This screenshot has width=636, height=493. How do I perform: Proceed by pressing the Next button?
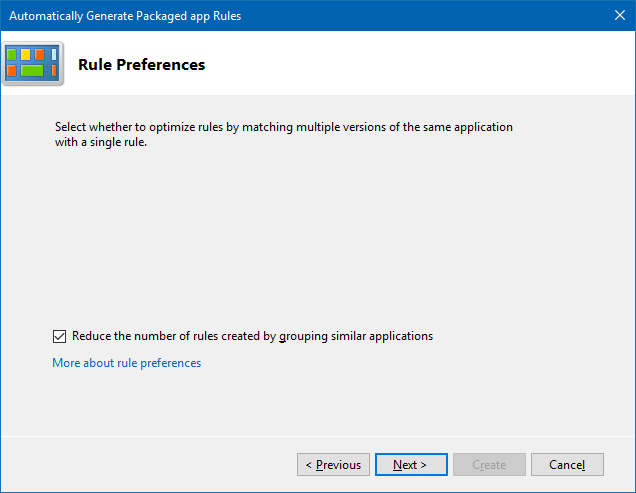[410, 465]
